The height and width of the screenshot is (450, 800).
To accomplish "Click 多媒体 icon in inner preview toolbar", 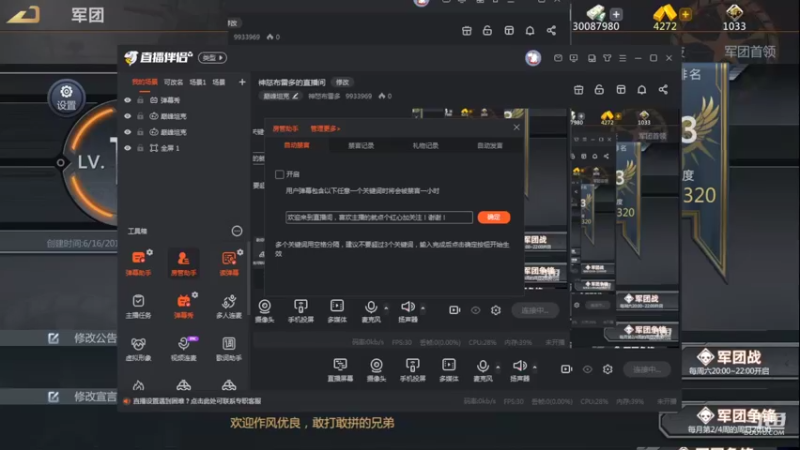I will coord(337,311).
